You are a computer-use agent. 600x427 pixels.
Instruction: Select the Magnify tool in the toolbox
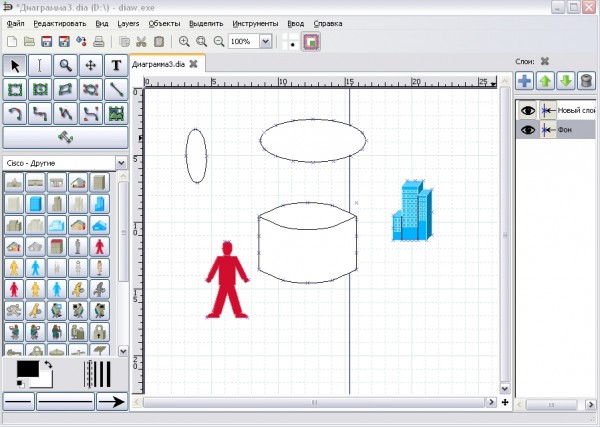tap(65, 66)
